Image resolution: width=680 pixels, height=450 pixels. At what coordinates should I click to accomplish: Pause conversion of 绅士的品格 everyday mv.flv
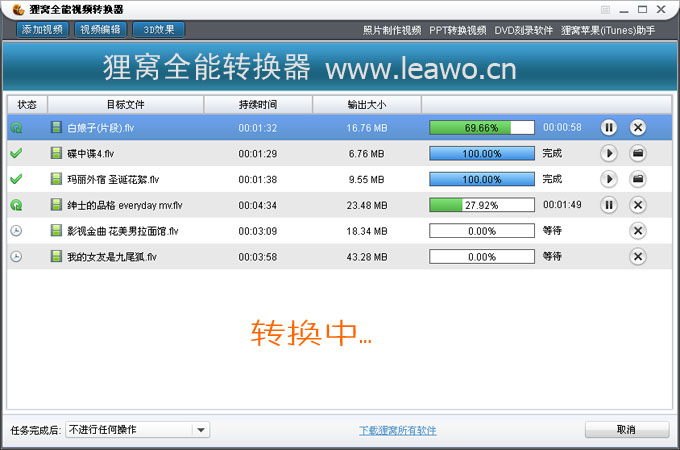[x=609, y=205]
